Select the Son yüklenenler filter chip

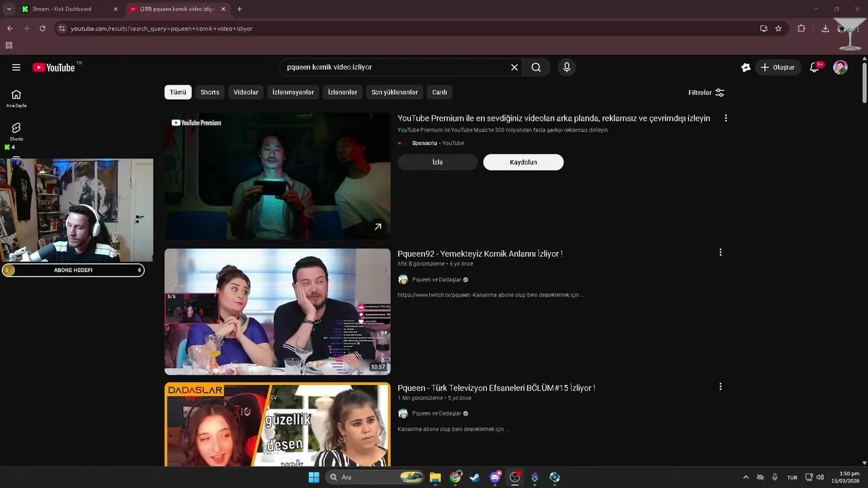tap(395, 92)
